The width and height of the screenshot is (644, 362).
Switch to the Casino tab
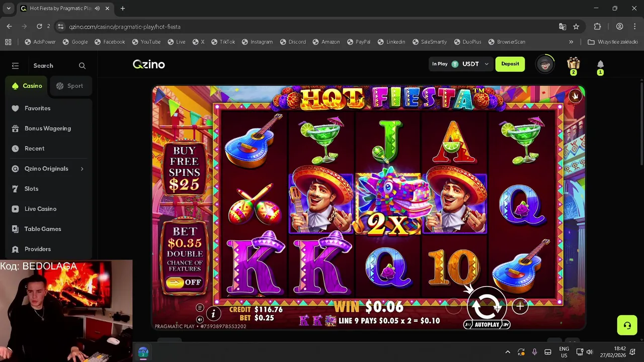[x=27, y=86]
